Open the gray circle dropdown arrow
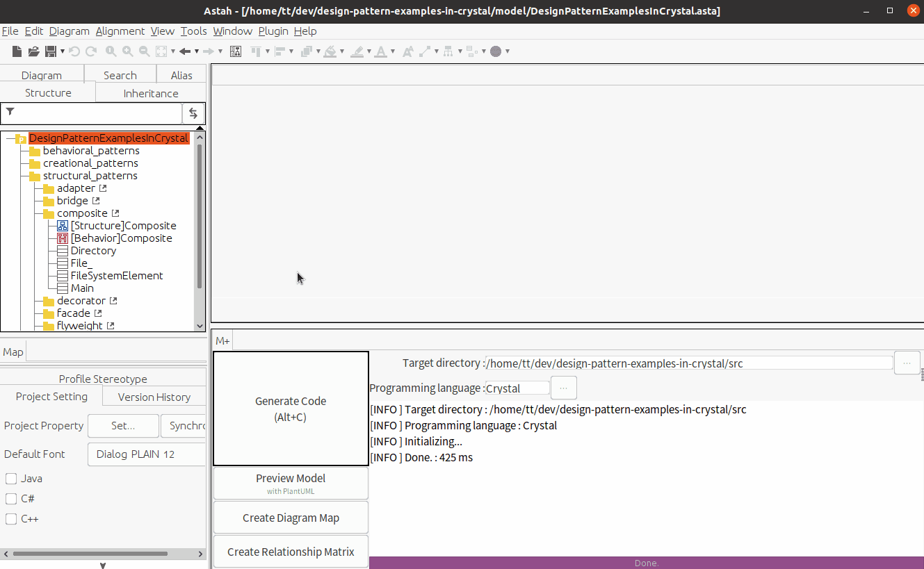 point(508,51)
